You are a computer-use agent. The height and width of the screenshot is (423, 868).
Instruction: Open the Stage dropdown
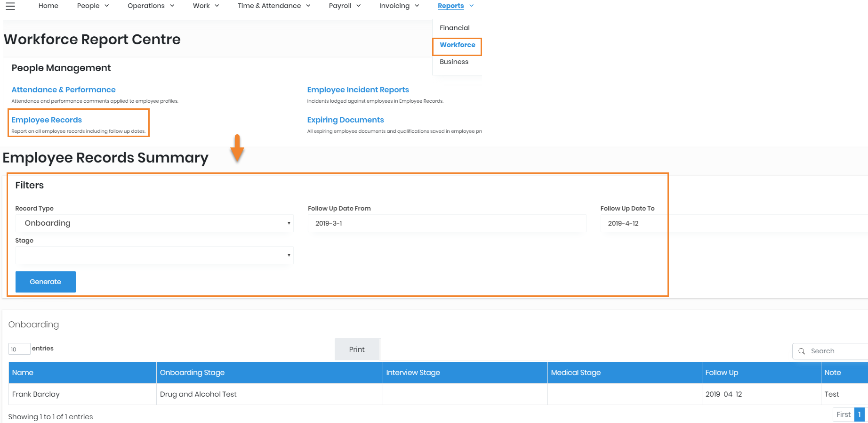click(x=154, y=255)
